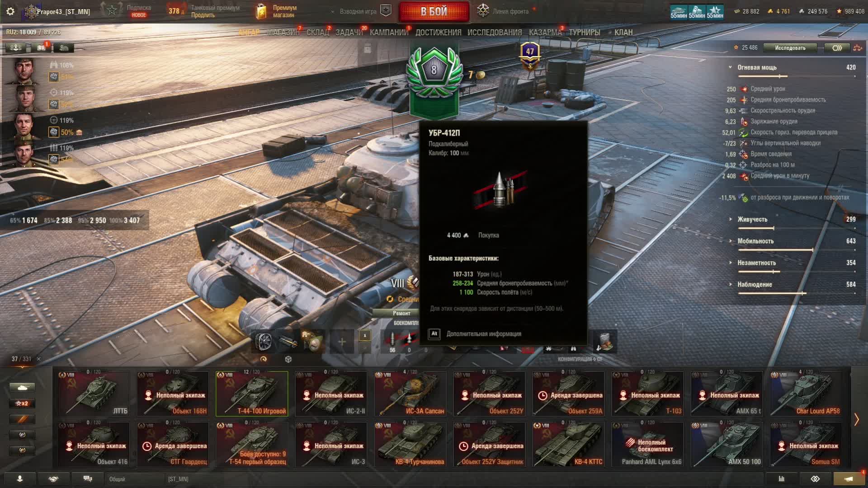Viewport: 868px width, 488px height.
Task: Toggle the x2 bonus vehicle filter
Action: (x=22, y=404)
